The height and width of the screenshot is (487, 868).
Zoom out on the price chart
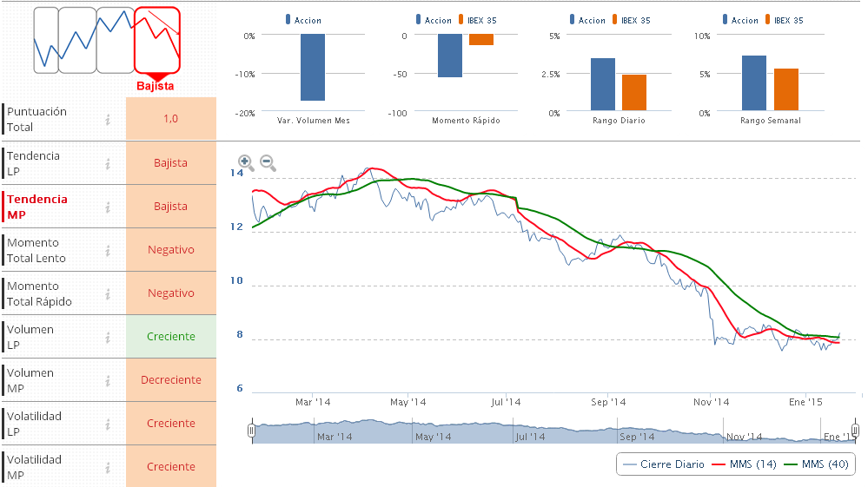[268, 162]
